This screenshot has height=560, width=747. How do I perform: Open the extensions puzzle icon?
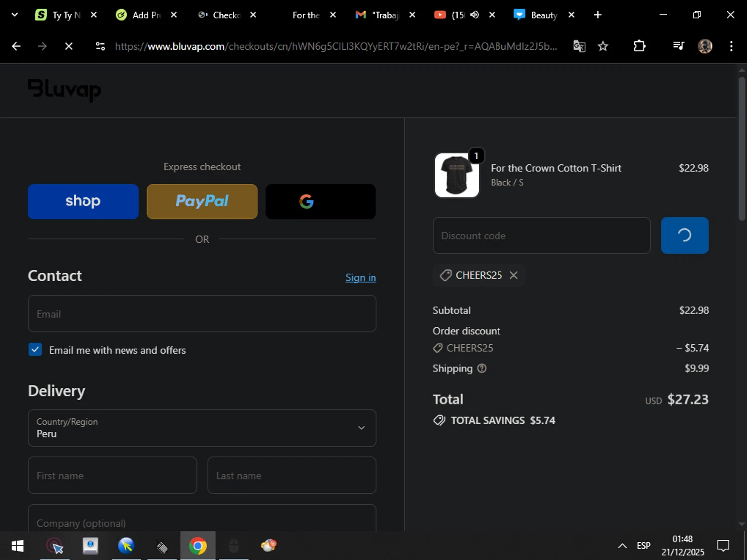(x=639, y=46)
